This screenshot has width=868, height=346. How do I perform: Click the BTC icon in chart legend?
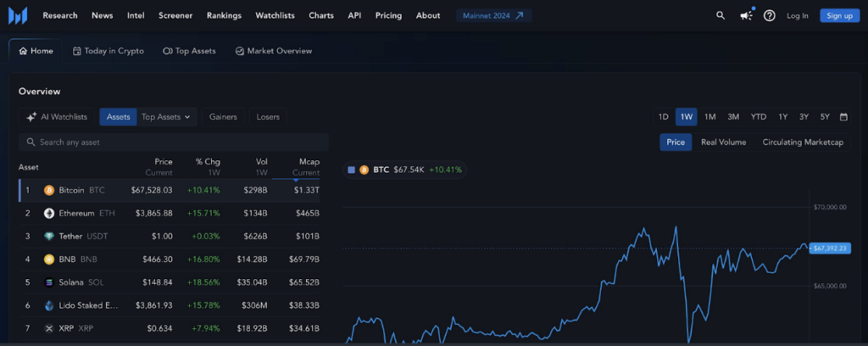pos(364,170)
